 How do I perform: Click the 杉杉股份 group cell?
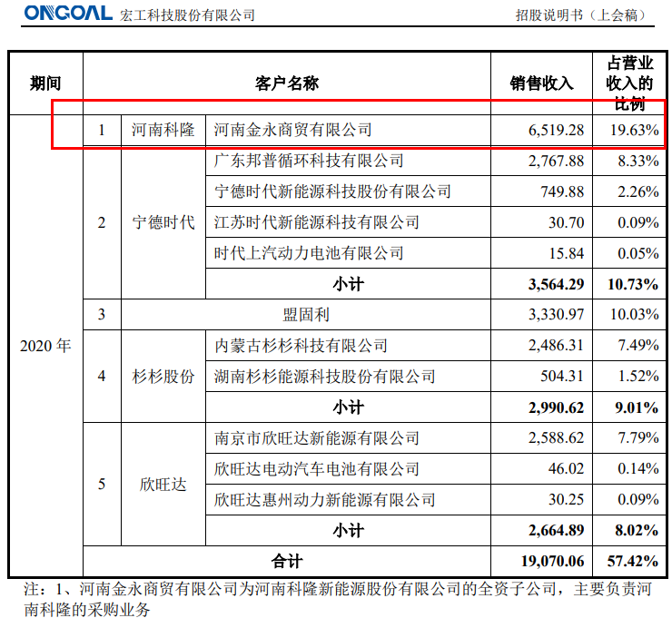[163, 377]
